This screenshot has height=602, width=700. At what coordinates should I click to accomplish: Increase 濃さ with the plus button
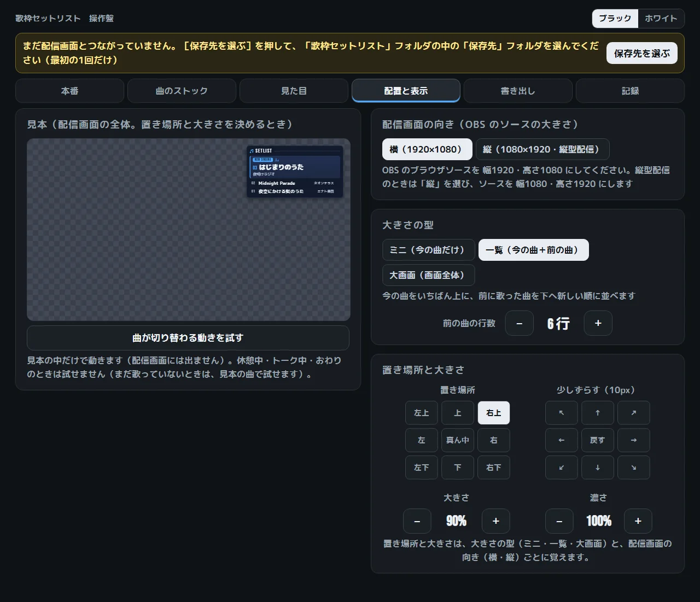pos(638,521)
